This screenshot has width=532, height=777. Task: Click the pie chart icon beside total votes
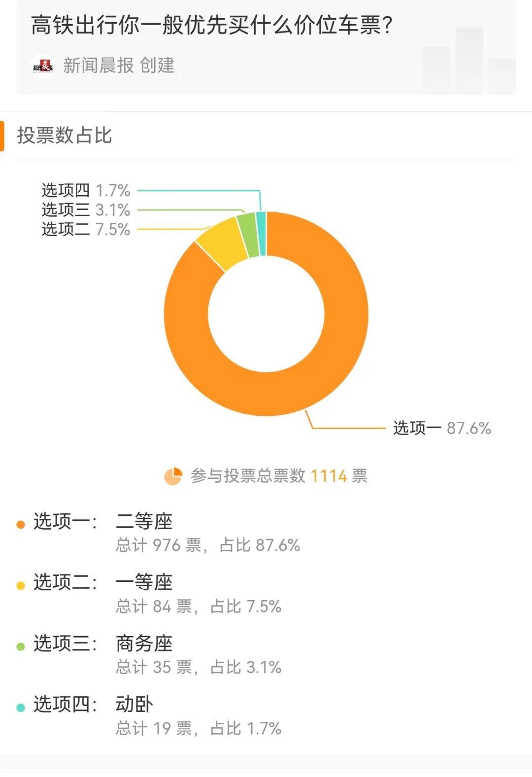click(x=173, y=476)
